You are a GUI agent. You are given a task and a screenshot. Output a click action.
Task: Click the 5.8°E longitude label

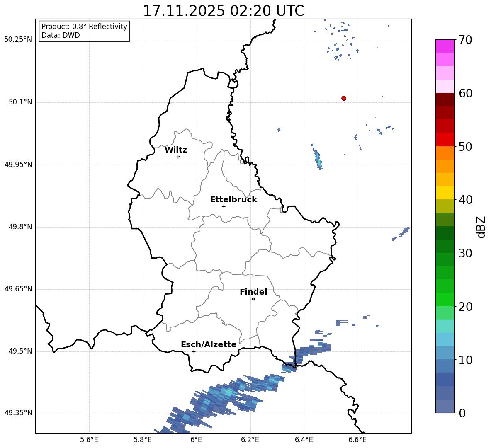pos(143,440)
